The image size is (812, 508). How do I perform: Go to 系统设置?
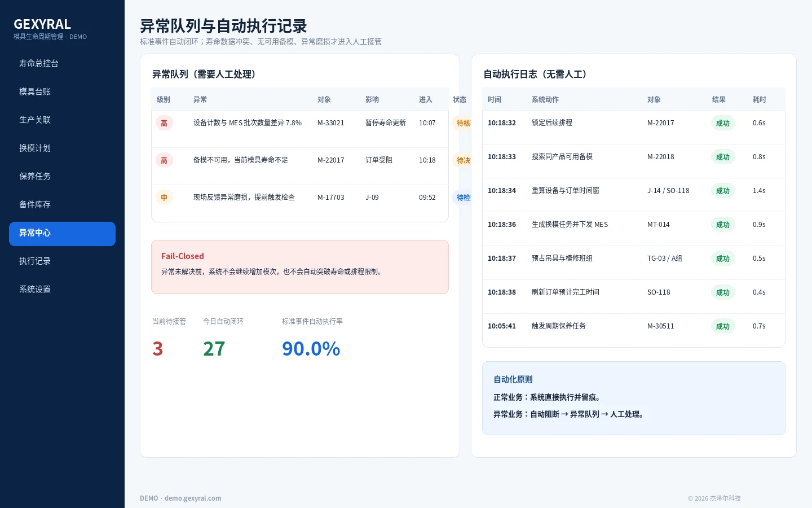click(x=62, y=290)
